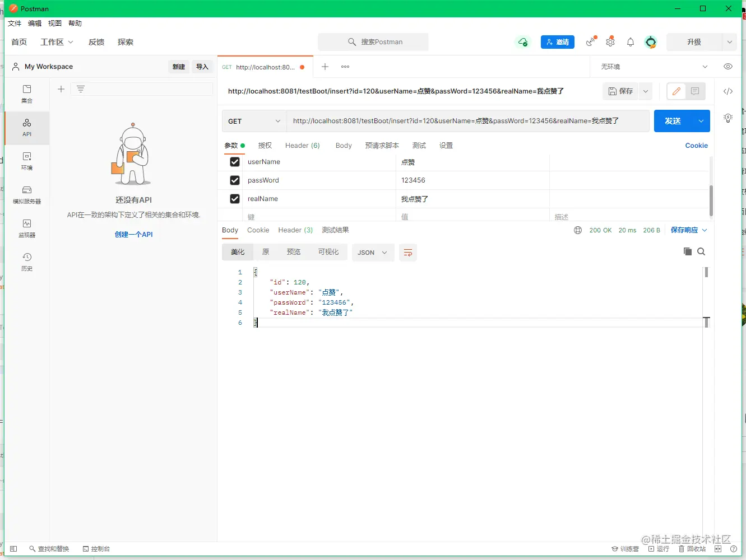Click the three-dots tab options icon
The height and width of the screenshot is (560, 746).
pyautogui.click(x=345, y=67)
